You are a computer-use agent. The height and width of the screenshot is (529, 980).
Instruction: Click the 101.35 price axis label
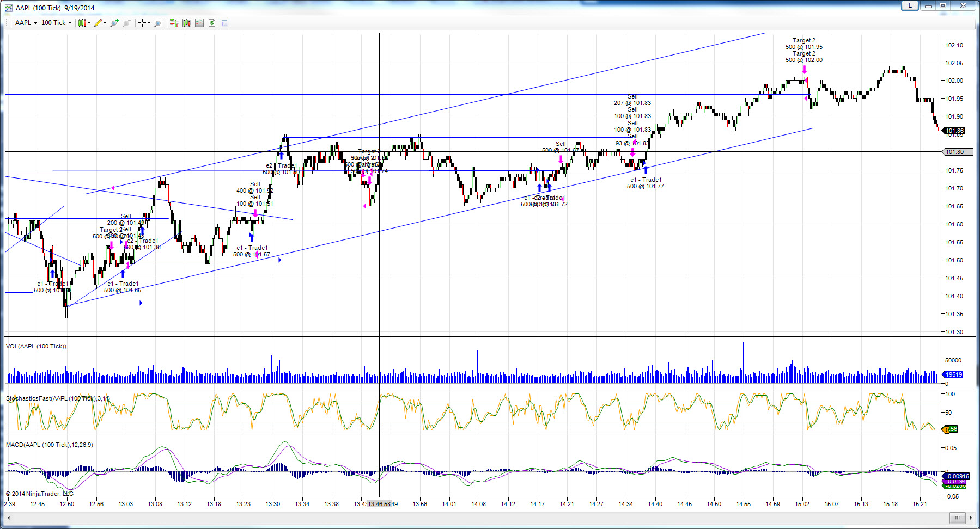coord(954,314)
